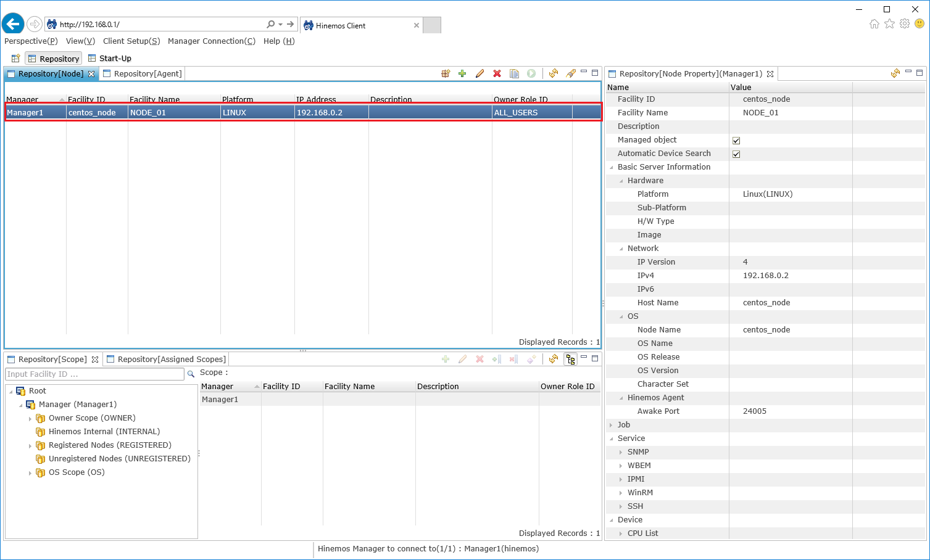Click the Input Facility ID search field
This screenshot has width=930, height=560.
tap(95, 374)
